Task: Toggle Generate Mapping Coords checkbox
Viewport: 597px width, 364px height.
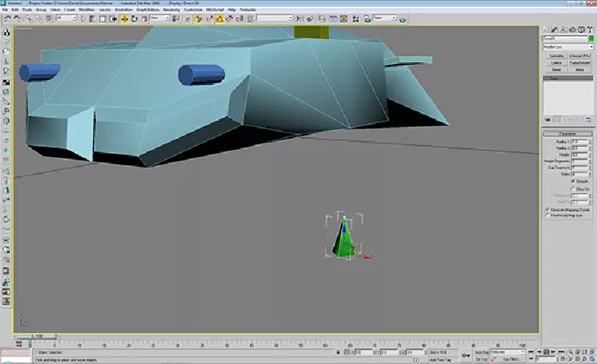Action: point(547,209)
